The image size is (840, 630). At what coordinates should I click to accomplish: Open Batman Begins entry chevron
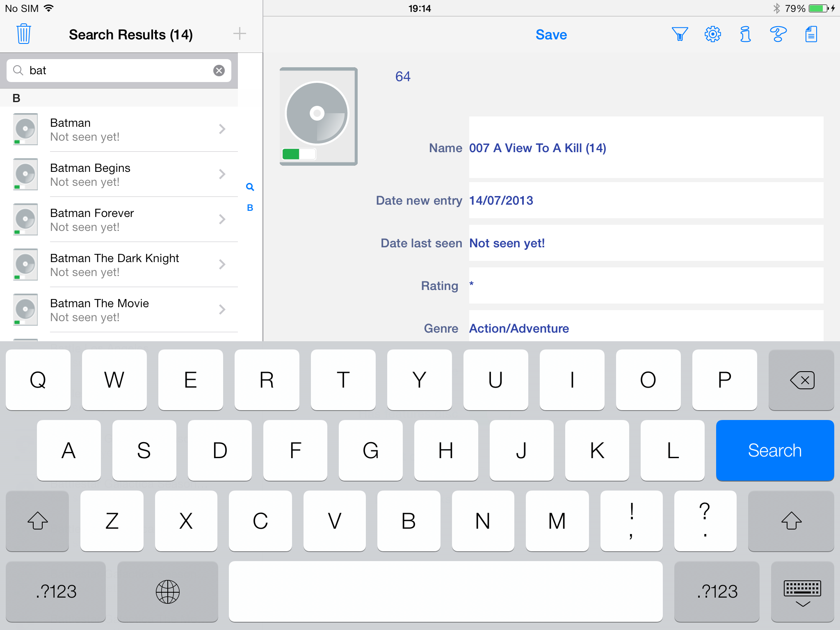coord(222,174)
